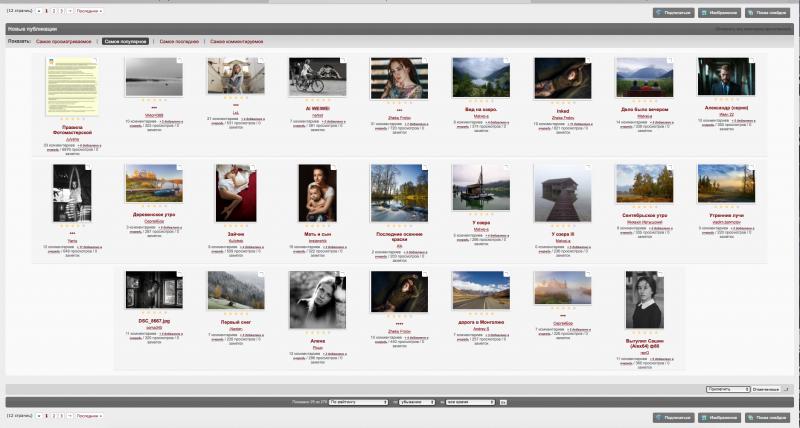
Task: Tick the checkbox on the Первый снег thumbnail
Action: click(261, 274)
